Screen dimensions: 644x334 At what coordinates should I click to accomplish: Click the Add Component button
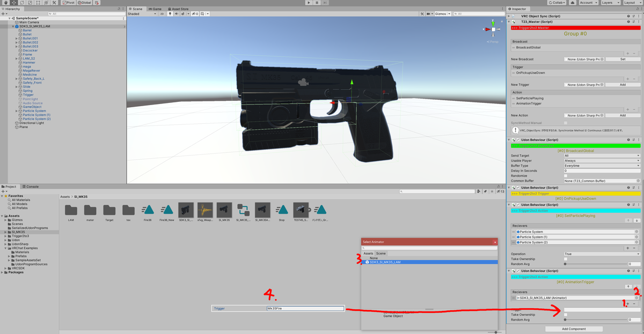coord(574,329)
